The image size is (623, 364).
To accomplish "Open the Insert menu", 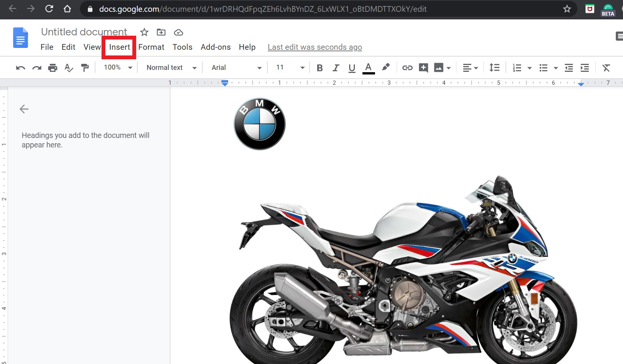I will pos(119,47).
